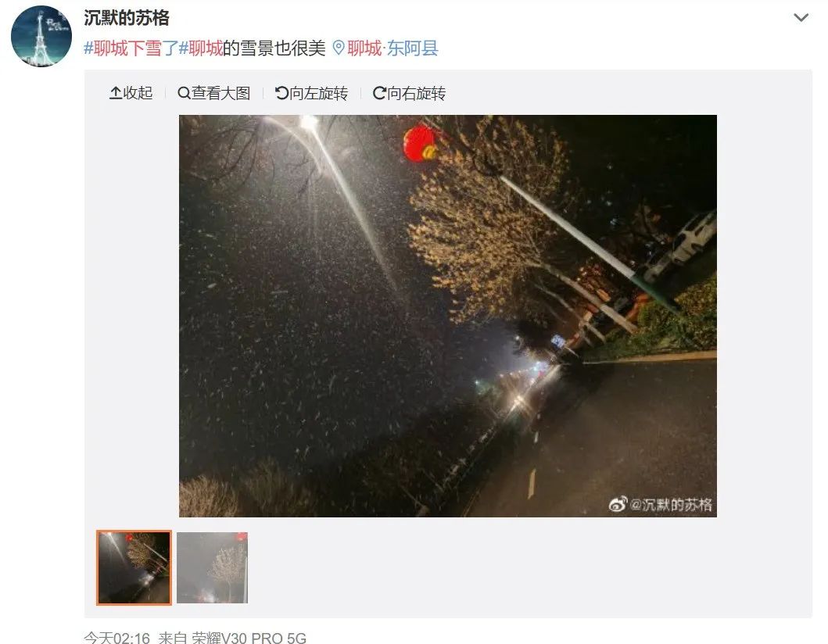828x644 pixels.
Task: Click the main snowy street photo
Action: (x=448, y=316)
